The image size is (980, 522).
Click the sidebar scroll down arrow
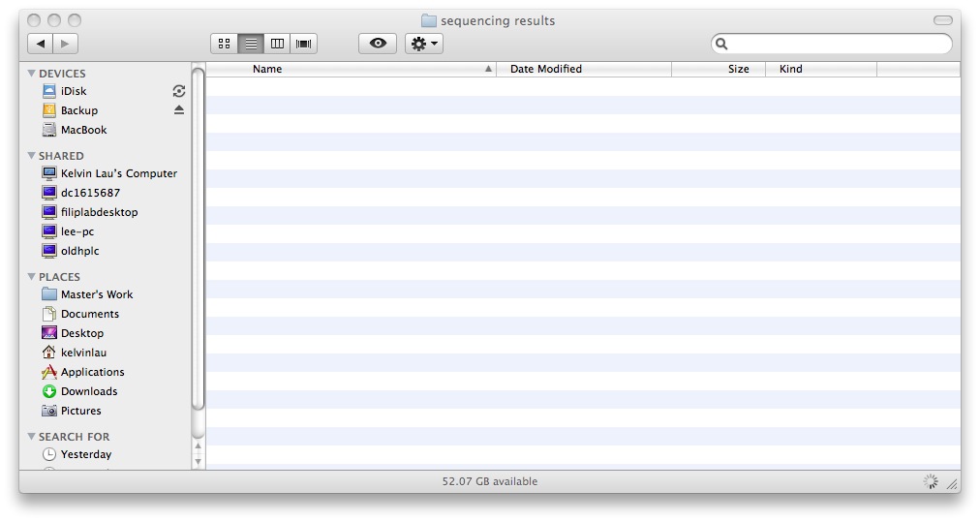(199, 462)
